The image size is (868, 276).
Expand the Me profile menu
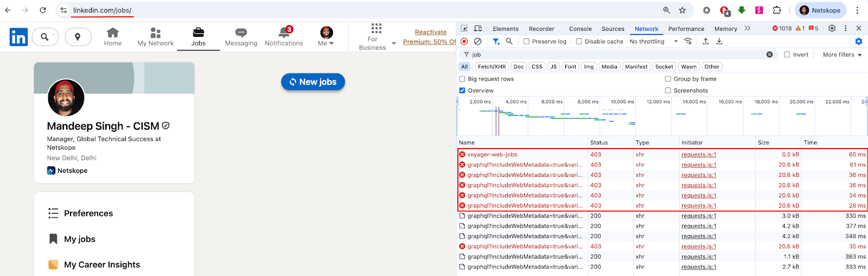[326, 37]
